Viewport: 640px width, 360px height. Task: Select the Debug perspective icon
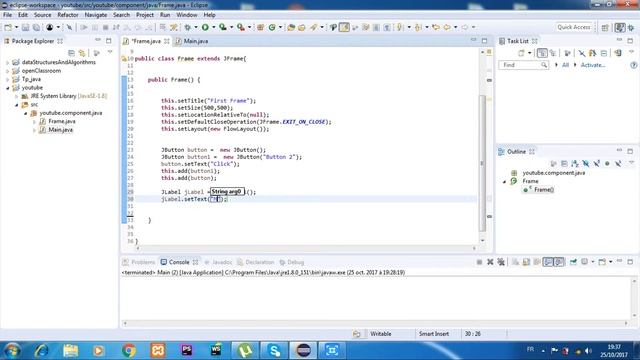pos(631,27)
